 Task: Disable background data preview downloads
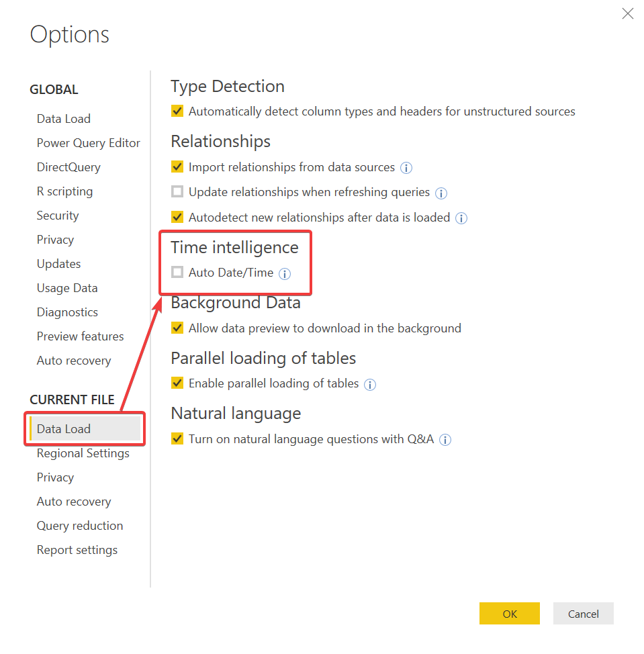[177, 328]
